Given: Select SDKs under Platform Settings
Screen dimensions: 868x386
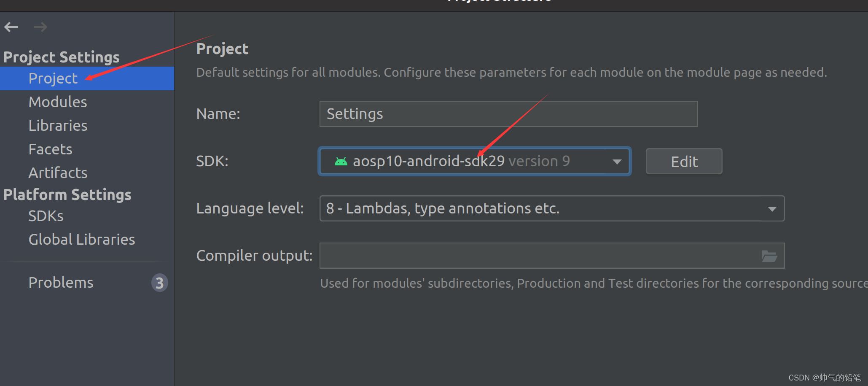Looking at the screenshot, I should [46, 216].
